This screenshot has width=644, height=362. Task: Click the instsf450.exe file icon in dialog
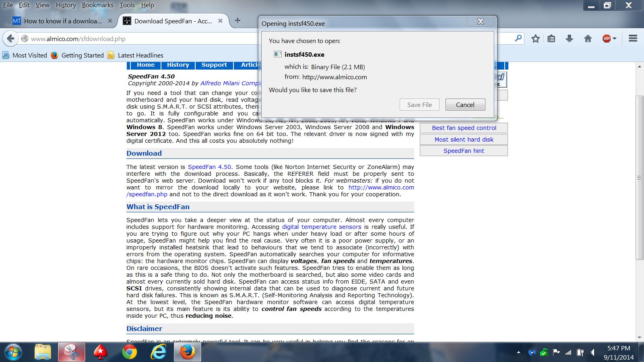(277, 54)
